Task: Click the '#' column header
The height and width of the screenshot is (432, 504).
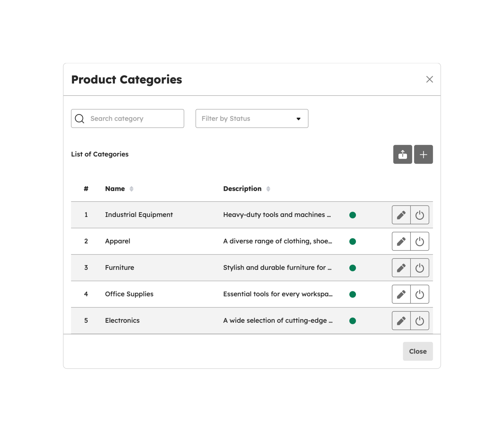Action: 86,189
